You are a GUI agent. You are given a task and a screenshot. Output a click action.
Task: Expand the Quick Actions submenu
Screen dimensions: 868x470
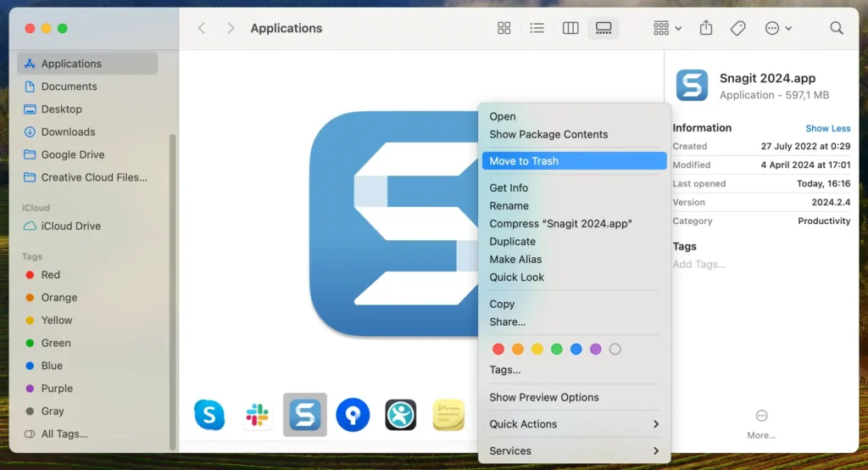coord(574,424)
